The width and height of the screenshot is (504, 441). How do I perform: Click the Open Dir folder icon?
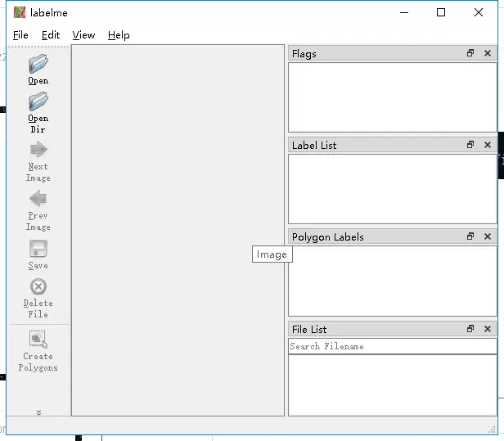[x=38, y=101]
